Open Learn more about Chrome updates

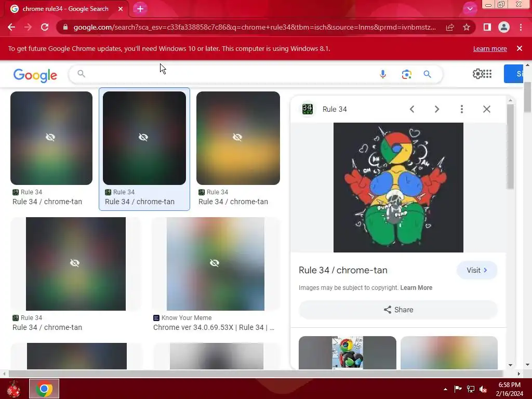pos(490,48)
